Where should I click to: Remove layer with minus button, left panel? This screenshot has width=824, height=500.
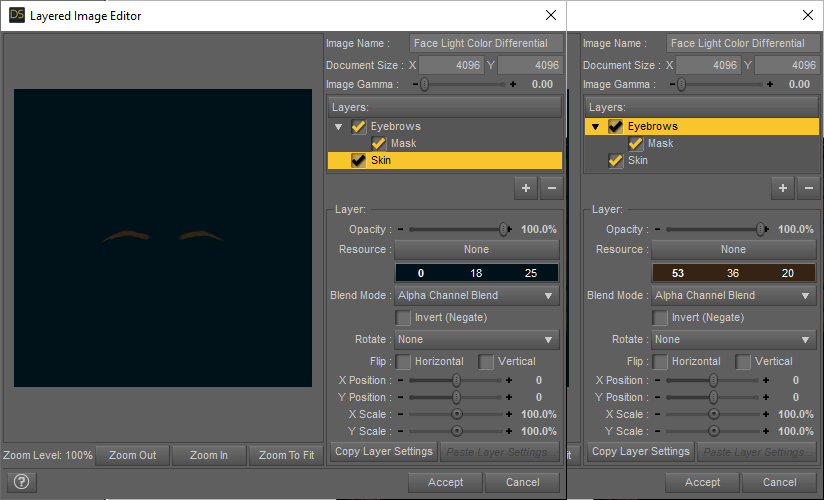point(552,188)
